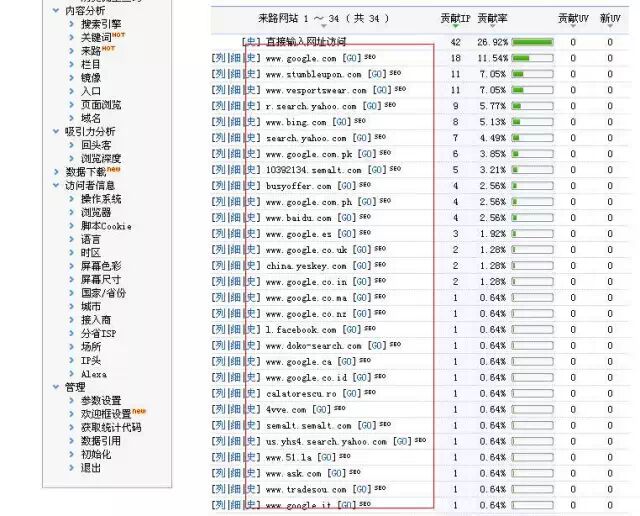640x516 pixels.
Task: Click [细] for www.tradesou.com row
Action: coord(234,489)
